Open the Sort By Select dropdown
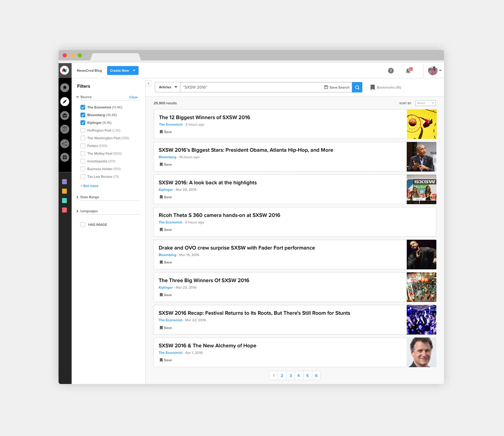Viewport: 504px width, 436px height. tap(425, 103)
